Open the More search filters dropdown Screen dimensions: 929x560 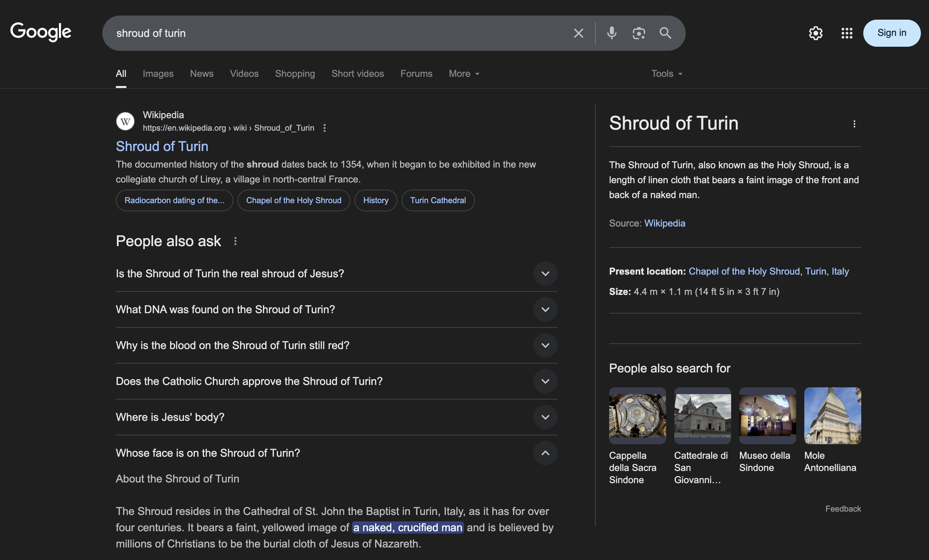coord(464,74)
